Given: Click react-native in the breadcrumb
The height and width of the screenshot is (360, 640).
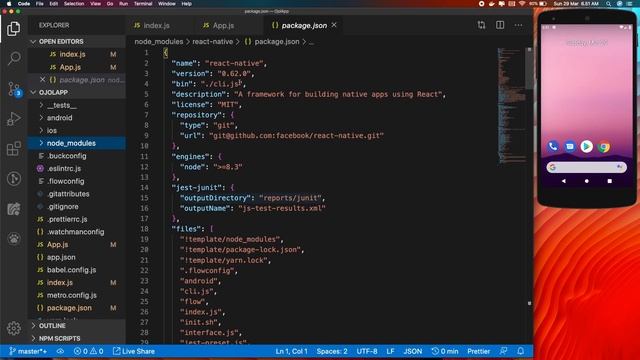Looking at the screenshot, I should point(212,42).
